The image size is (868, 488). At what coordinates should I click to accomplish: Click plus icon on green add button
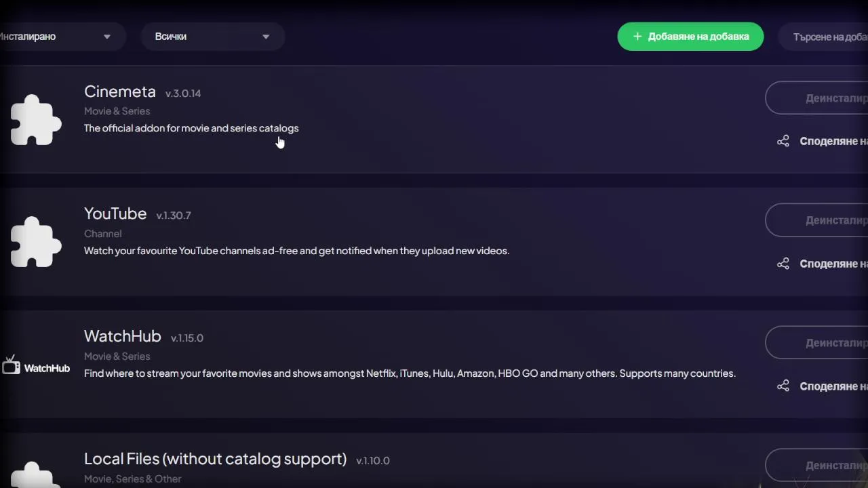pos(637,37)
